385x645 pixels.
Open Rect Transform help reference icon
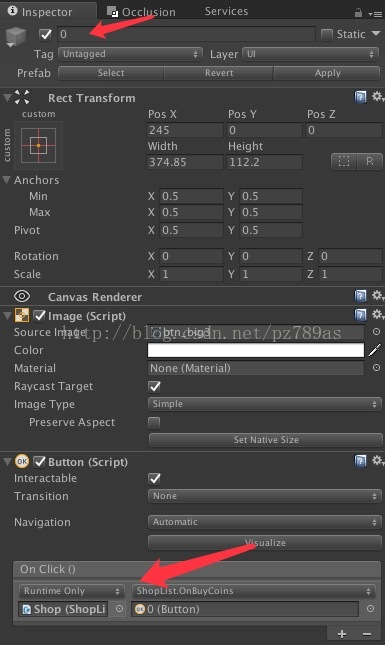tap(360, 97)
